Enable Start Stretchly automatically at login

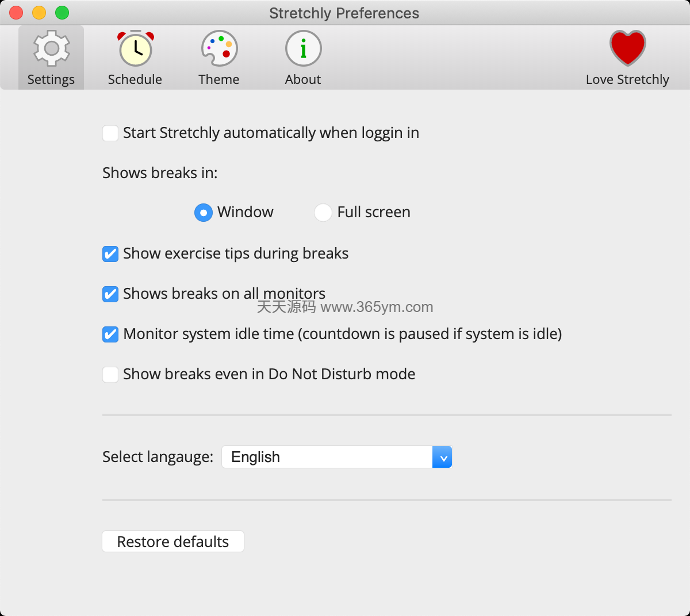point(110,133)
